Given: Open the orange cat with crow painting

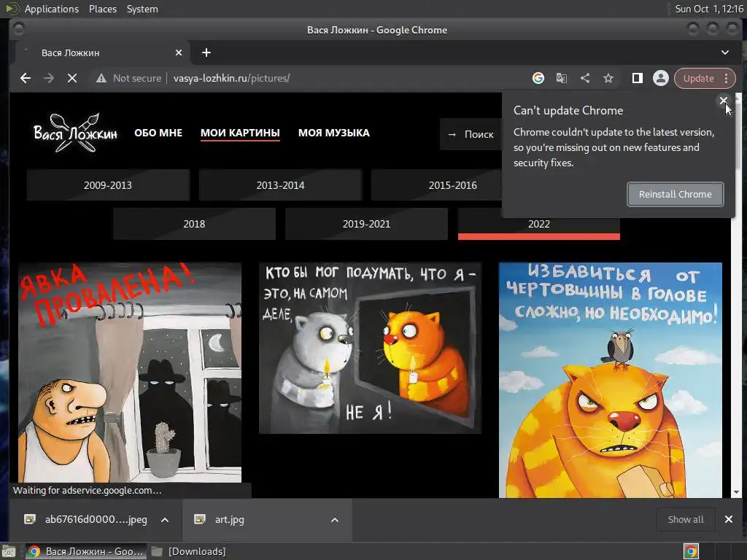Looking at the screenshot, I should [x=611, y=380].
